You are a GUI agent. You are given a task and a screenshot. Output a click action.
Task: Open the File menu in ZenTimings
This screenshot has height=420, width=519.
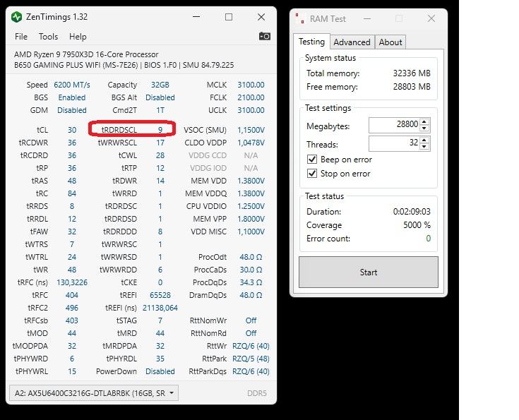pyautogui.click(x=21, y=37)
